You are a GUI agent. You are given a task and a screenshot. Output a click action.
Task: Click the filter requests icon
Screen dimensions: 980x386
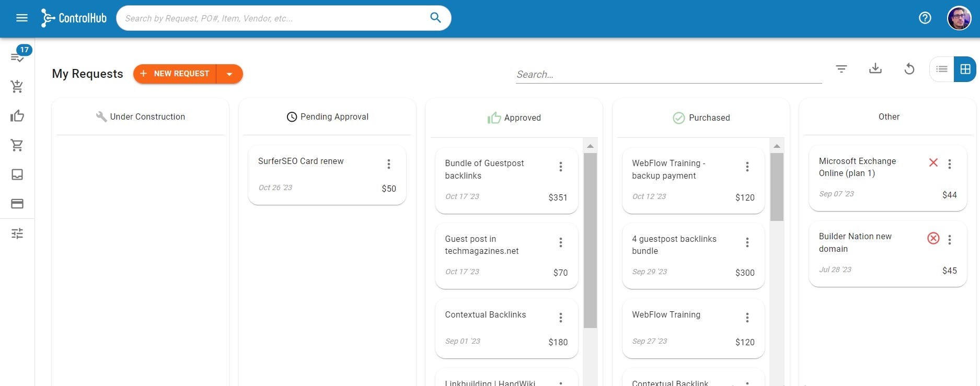coord(841,69)
